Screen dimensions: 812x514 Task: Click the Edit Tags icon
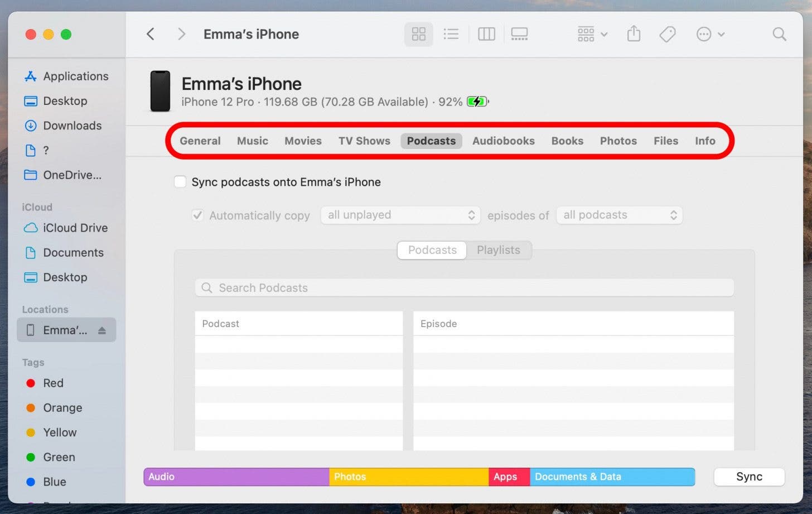click(x=667, y=34)
